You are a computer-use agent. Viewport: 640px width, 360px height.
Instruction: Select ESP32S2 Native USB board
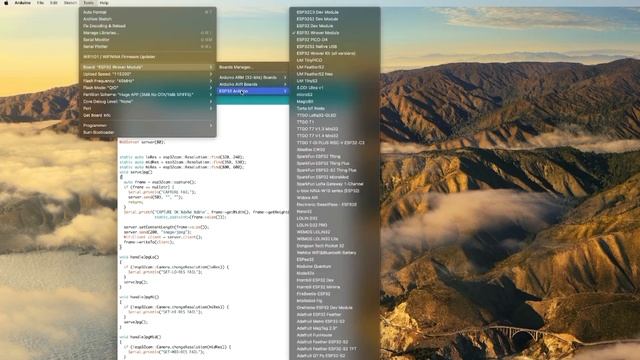click(x=335, y=47)
